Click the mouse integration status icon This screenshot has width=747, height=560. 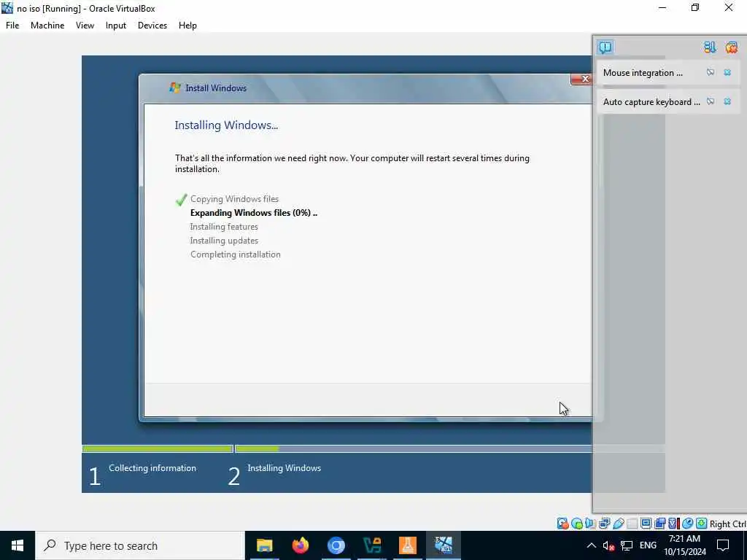pyautogui.click(x=687, y=524)
